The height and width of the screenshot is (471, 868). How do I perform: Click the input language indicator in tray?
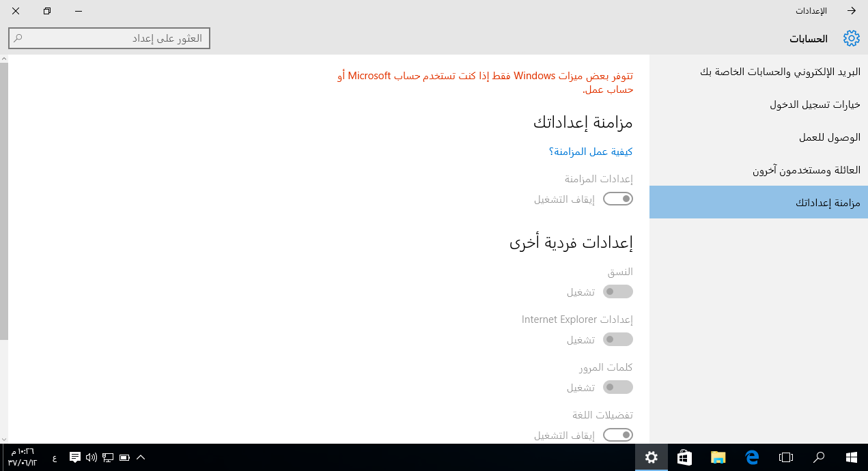point(55,458)
